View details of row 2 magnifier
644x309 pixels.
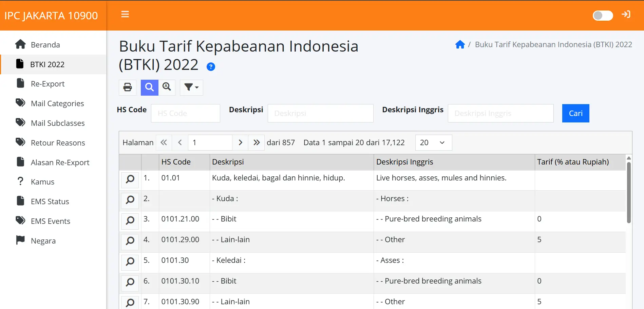pos(130,200)
